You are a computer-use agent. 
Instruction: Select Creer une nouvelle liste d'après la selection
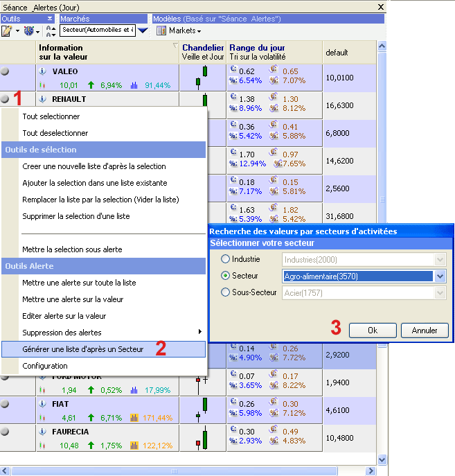pyautogui.click(x=103, y=166)
